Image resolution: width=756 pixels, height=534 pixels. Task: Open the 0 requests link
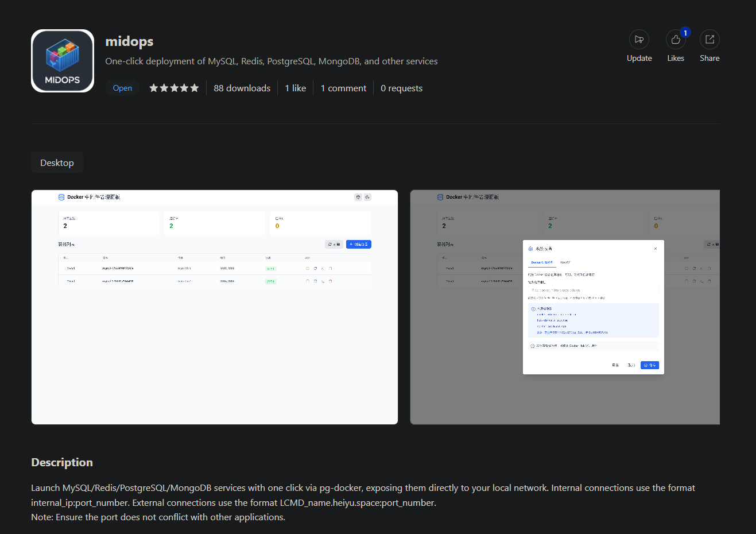402,88
